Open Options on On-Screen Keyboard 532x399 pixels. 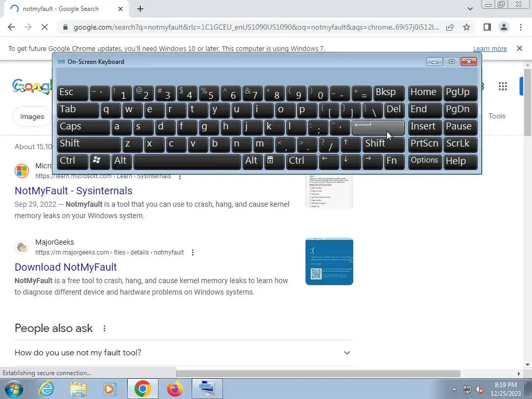point(425,162)
